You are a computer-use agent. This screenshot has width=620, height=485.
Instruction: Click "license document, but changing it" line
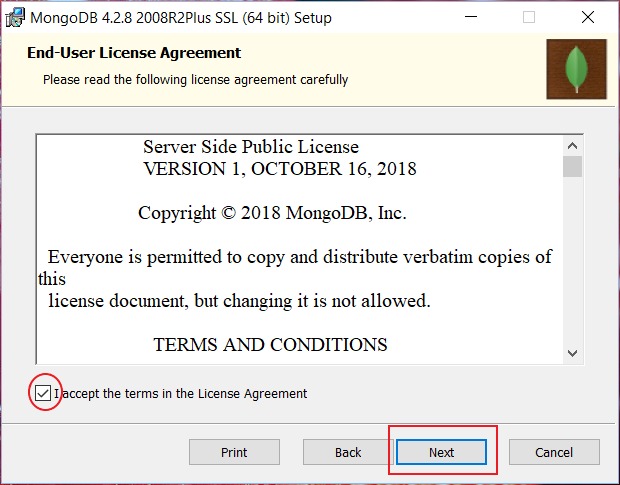[x=239, y=301]
